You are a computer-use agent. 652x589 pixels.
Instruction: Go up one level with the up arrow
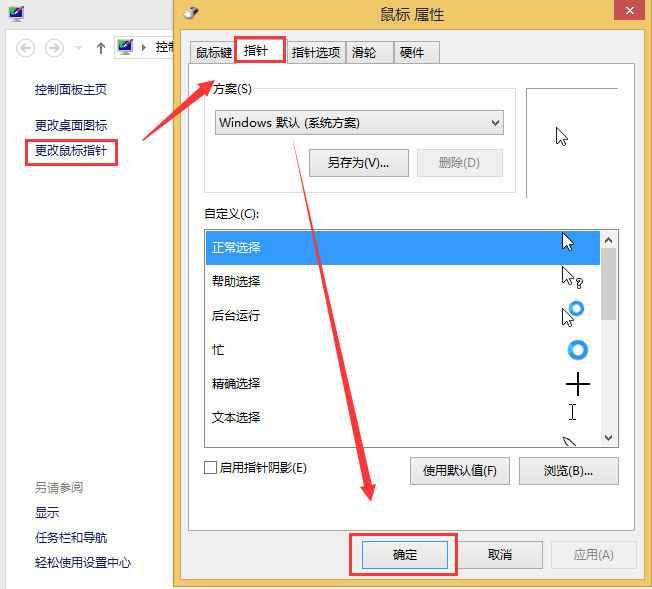101,48
